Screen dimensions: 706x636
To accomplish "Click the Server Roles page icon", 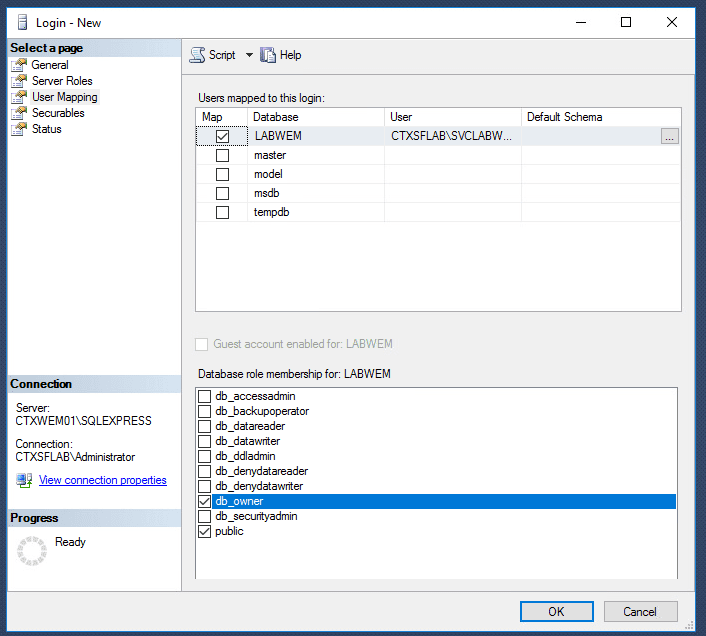I will click(x=19, y=81).
